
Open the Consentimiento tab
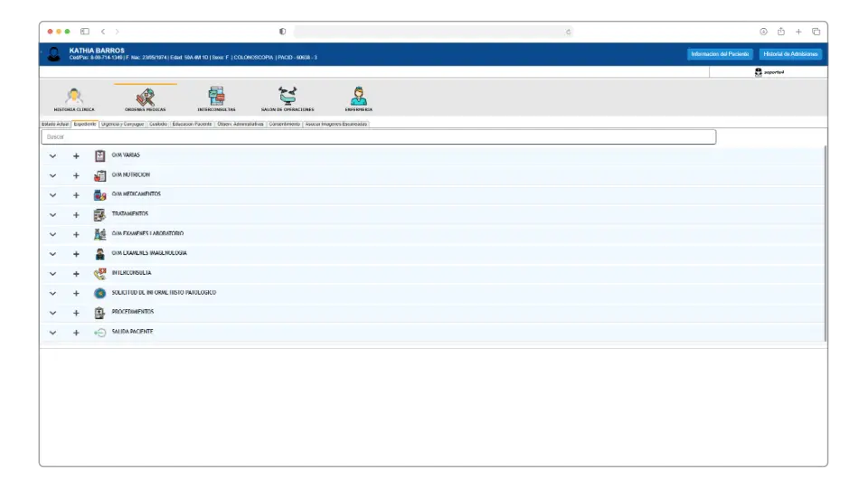point(284,124)
